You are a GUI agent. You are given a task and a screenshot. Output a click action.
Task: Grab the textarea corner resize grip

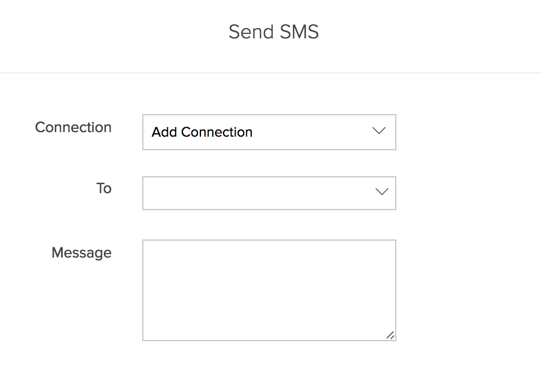point(390,335)
